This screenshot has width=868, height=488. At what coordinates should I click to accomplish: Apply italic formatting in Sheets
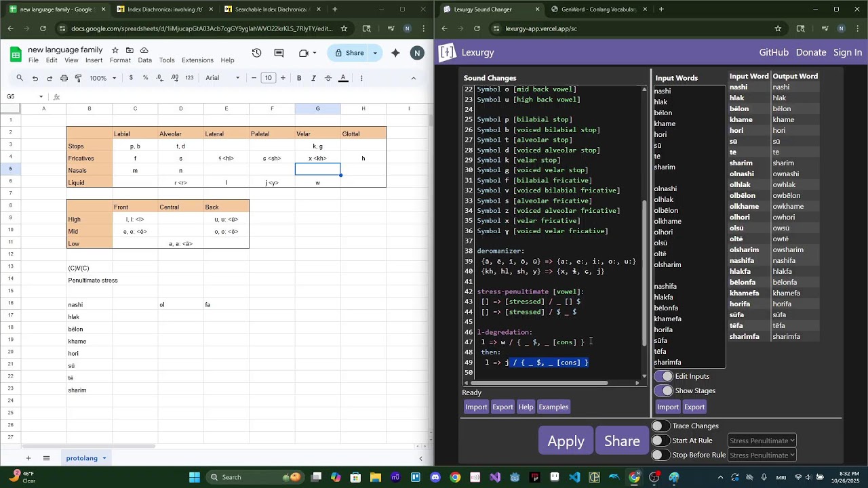coord(313,78)
